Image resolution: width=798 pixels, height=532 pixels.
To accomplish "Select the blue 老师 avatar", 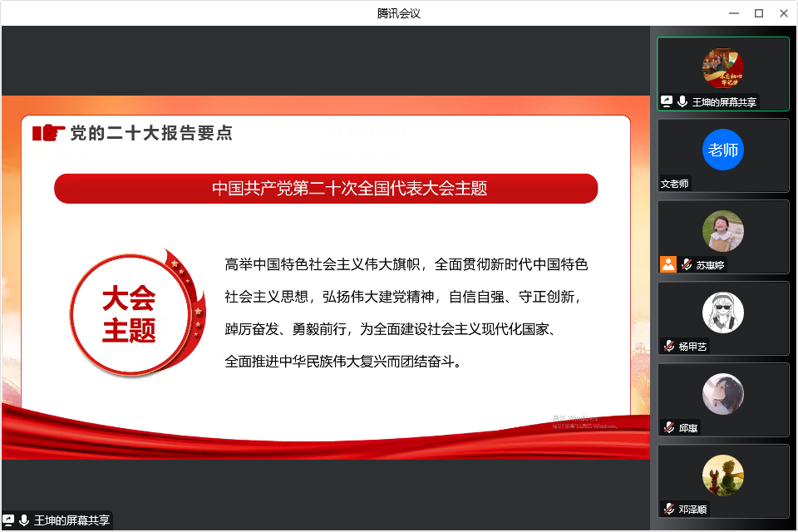I will tap(722, 150).
